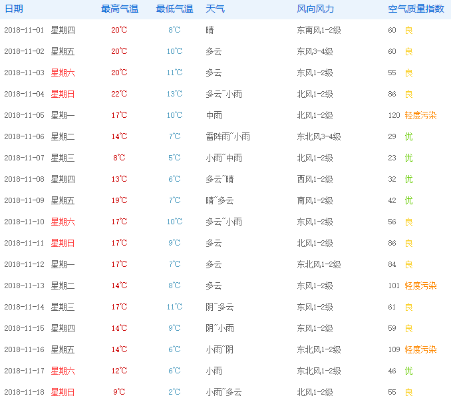Select the date 2018-11-06

click(24, 137)
